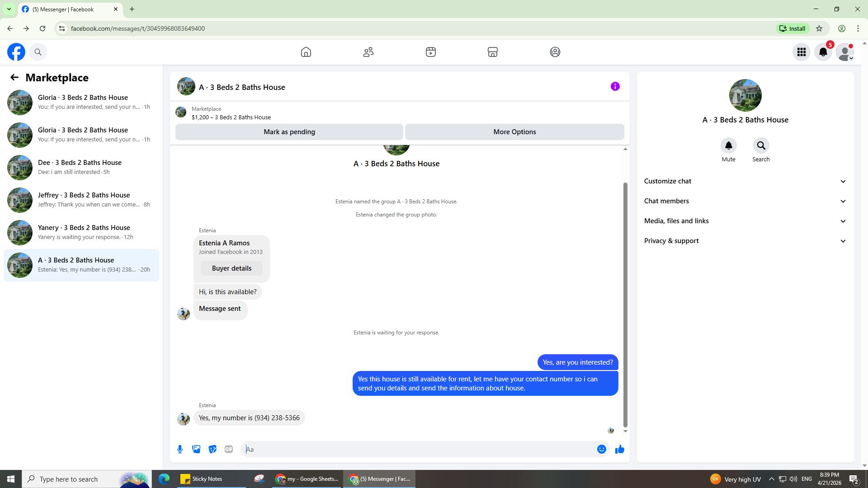Open notifications bell with 5 badge

point(823,52)
